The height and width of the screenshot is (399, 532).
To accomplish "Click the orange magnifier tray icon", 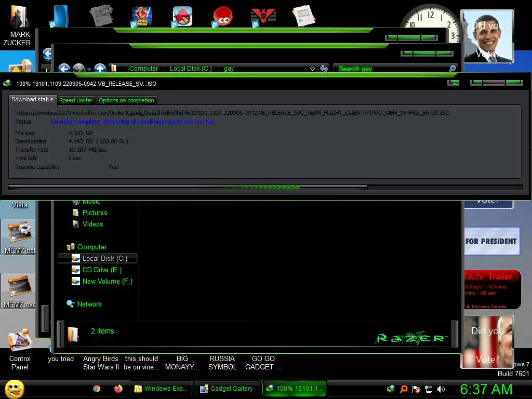I will tap(403, 389).
